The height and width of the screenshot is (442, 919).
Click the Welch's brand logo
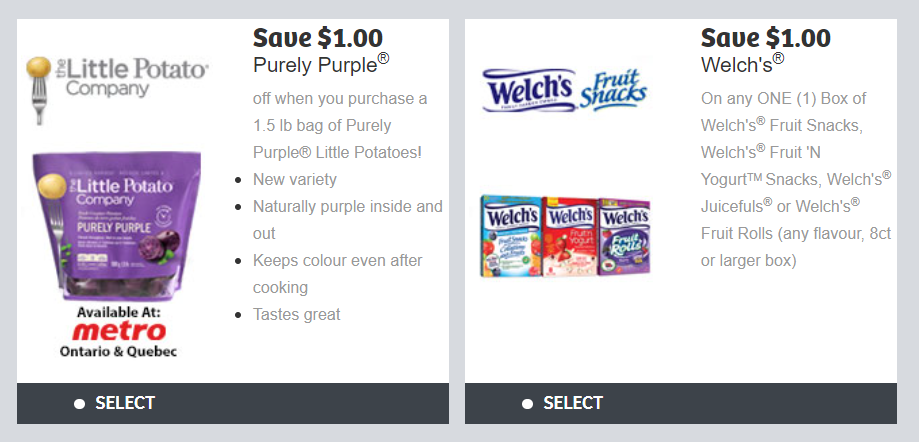(528, 90)
